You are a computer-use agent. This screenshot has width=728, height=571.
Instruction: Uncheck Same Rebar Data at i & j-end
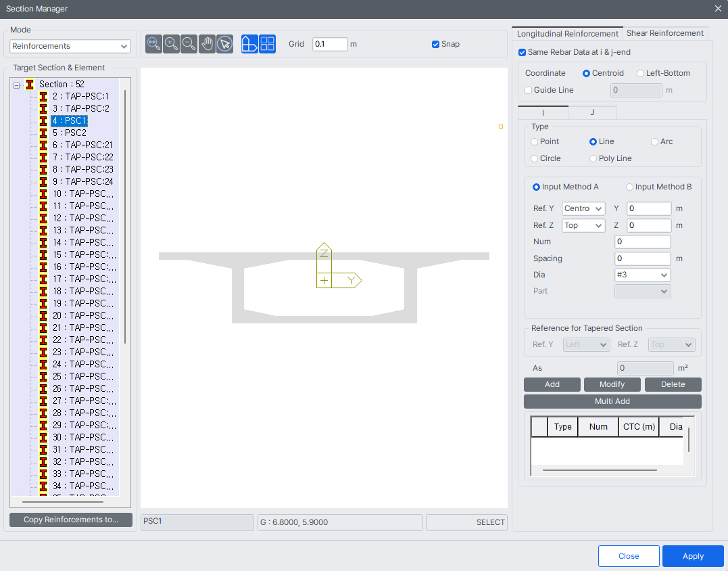pyautogui.click(x=522, y=53)
